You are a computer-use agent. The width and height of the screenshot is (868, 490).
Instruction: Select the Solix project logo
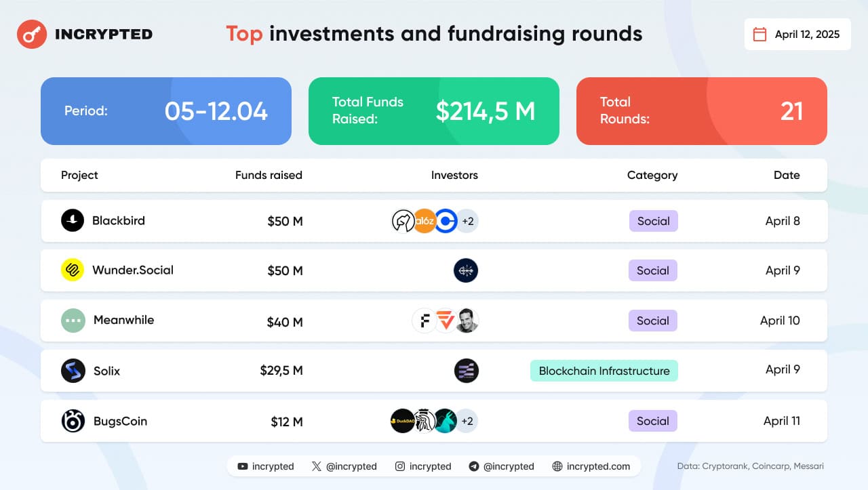point(73,371)
